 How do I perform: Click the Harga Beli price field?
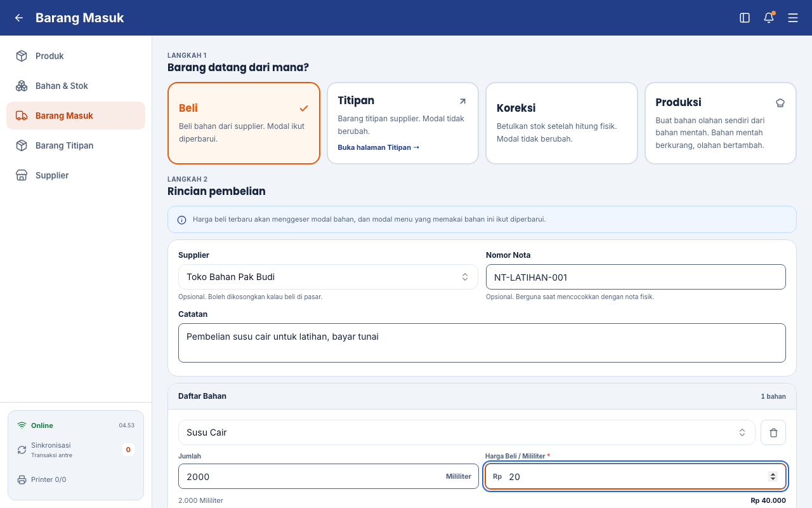click(636, 476)
